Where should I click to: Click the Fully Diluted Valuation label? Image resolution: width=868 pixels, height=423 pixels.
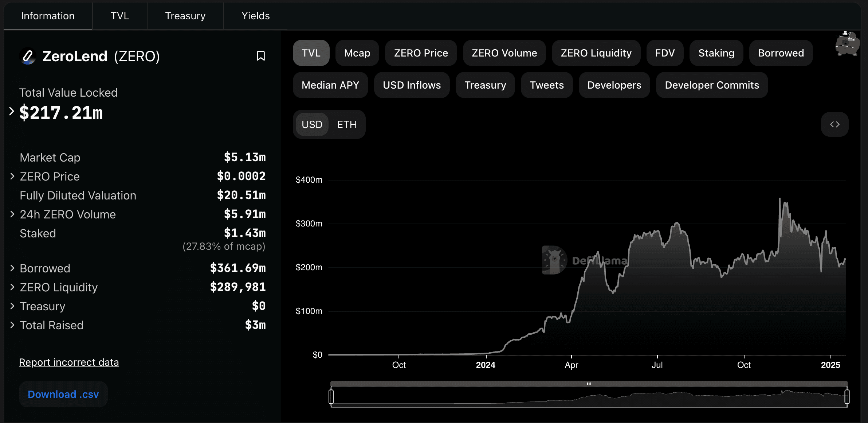(x=78, y=195)
